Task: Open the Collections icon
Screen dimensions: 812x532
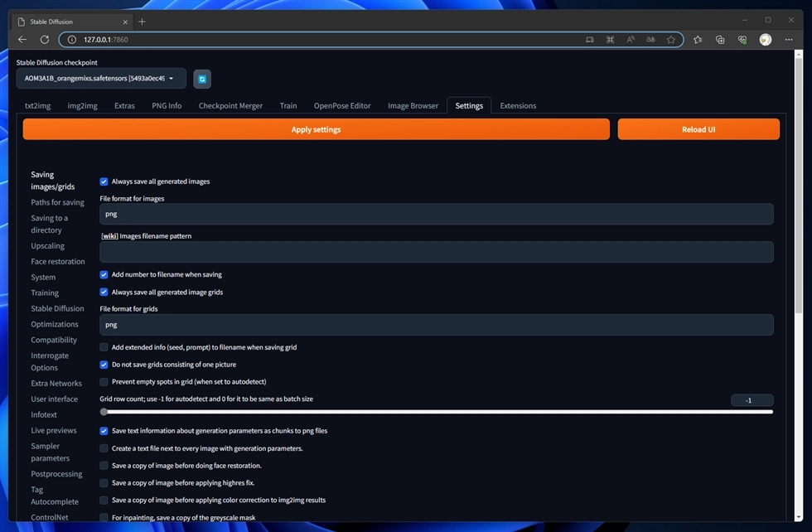Action: coord(720,40)
